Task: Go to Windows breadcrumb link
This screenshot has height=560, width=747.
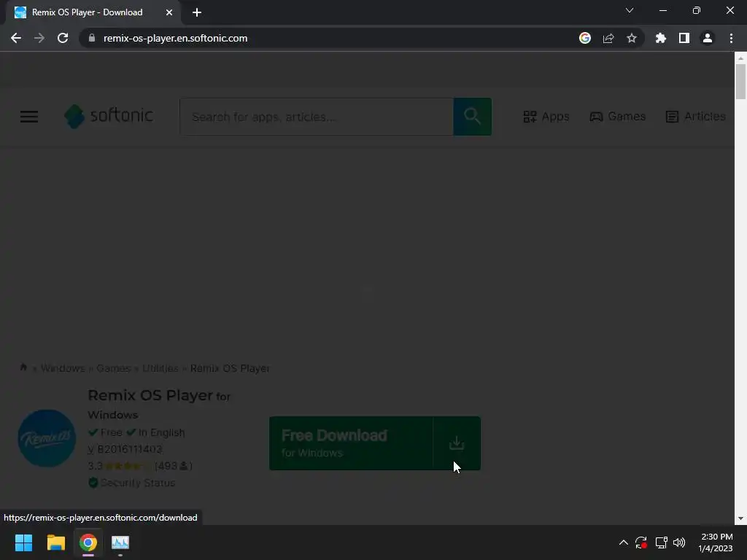Action: (x=63, y=368)
